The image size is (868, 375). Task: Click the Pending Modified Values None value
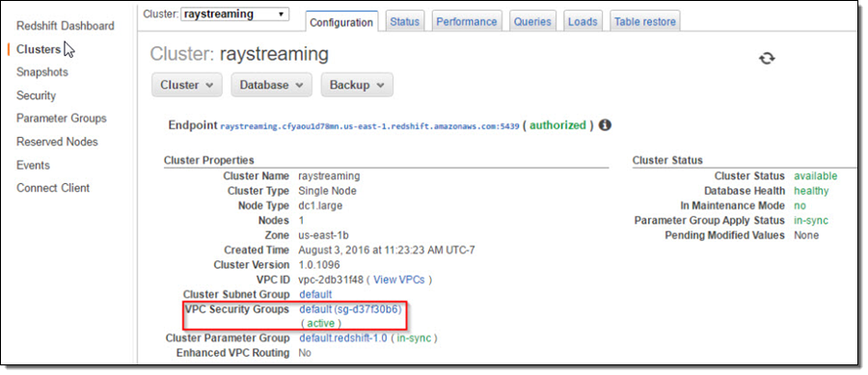(806, 235)
